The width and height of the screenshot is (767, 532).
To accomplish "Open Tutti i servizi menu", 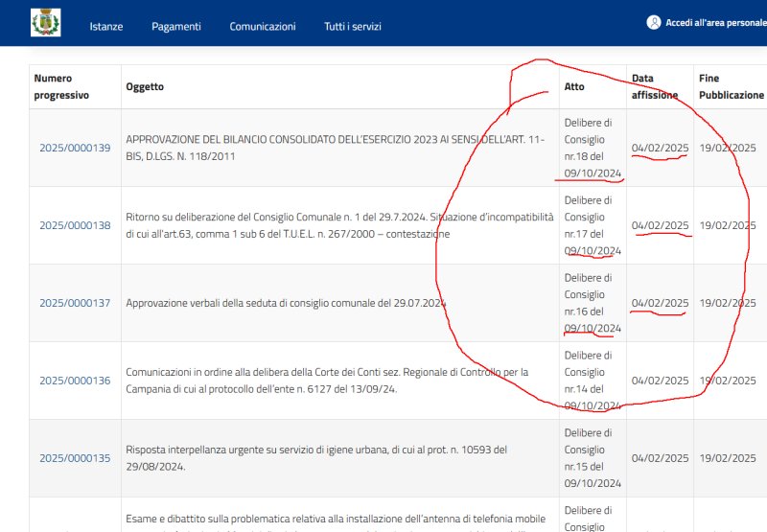I will click(352, 27).
